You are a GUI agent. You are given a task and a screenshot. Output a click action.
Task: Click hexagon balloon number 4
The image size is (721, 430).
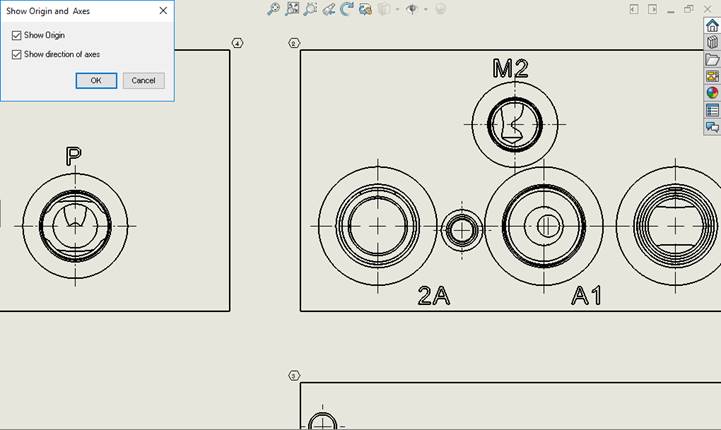click(x=237, y=43)
